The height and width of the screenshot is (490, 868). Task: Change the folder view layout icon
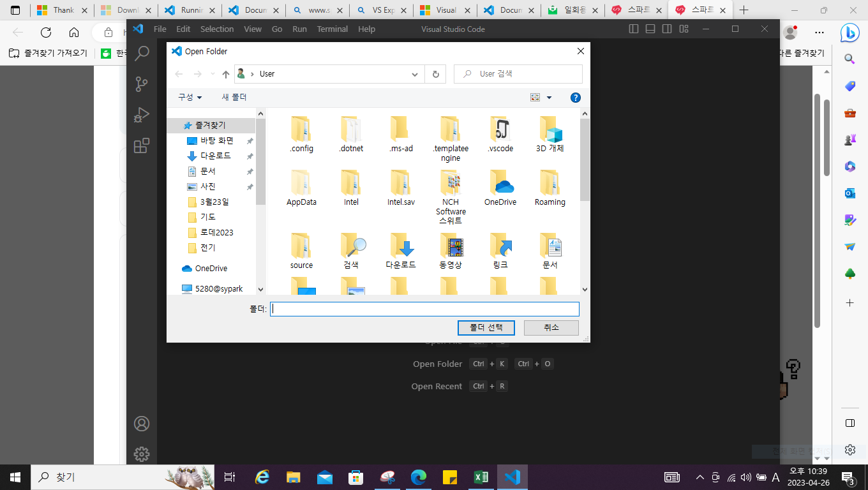tap(535, 98)
